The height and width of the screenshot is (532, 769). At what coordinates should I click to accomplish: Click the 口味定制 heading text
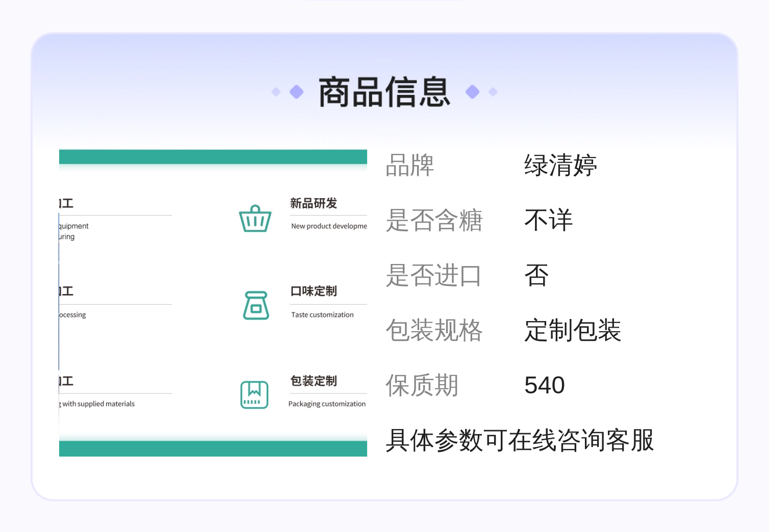(314, 291)
